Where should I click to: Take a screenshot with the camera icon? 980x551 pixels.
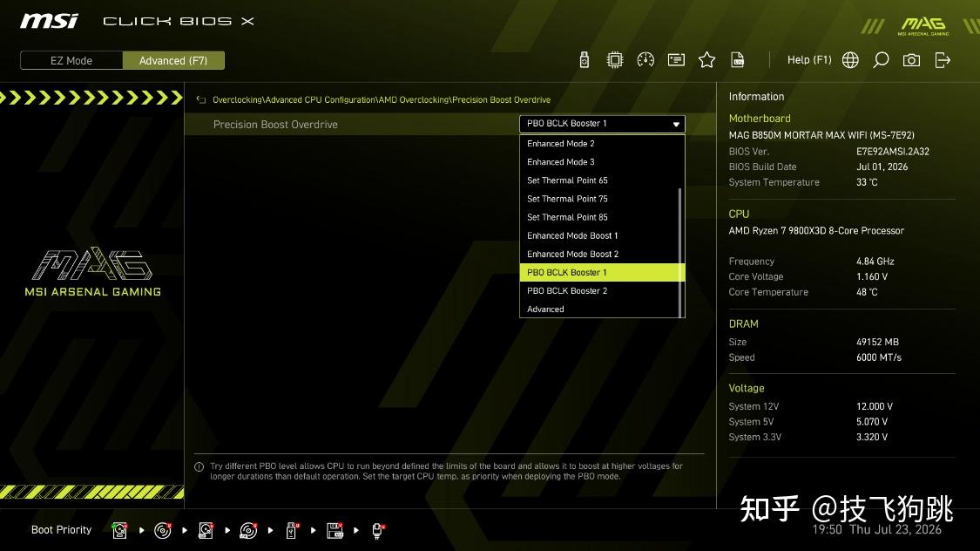(x=911, y=60)
